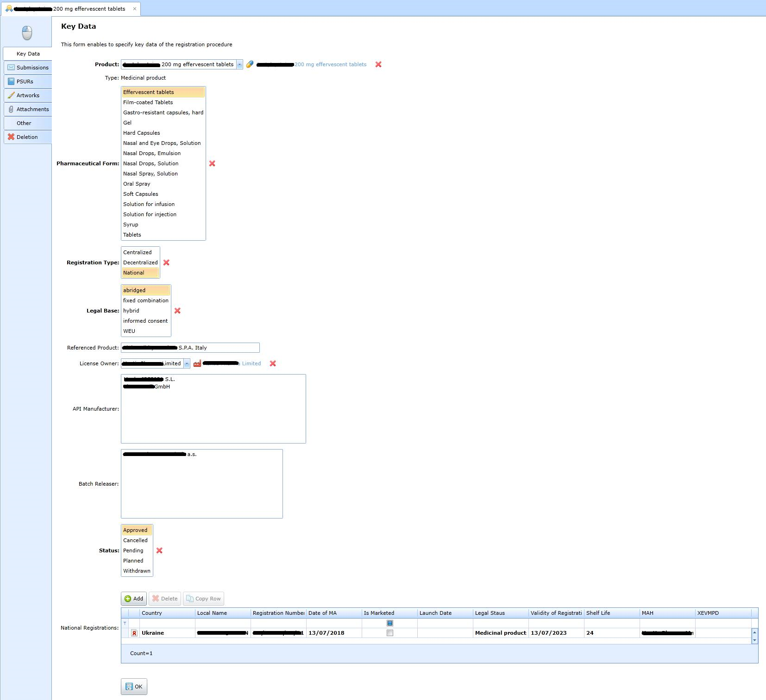Screen dimensions: 766x700
Task: Open the Product dropdown arrow
Action: (x=239, y=64)
